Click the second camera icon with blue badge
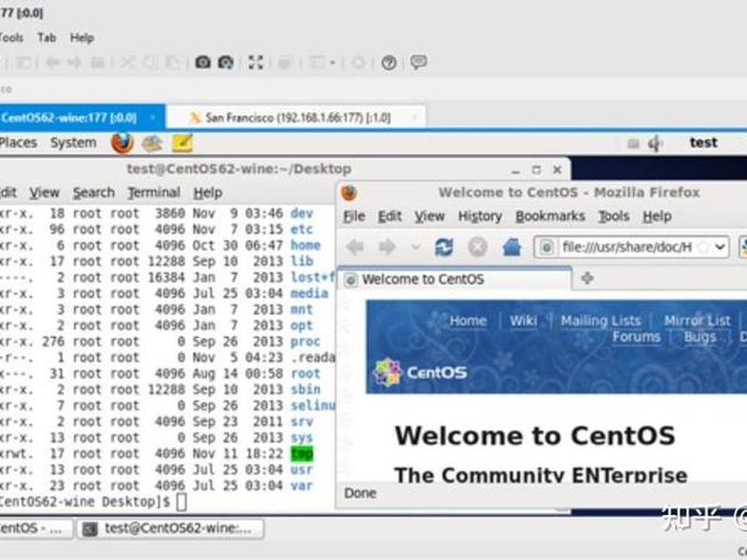Screen dimensions: 747x560 pos(226,63)
